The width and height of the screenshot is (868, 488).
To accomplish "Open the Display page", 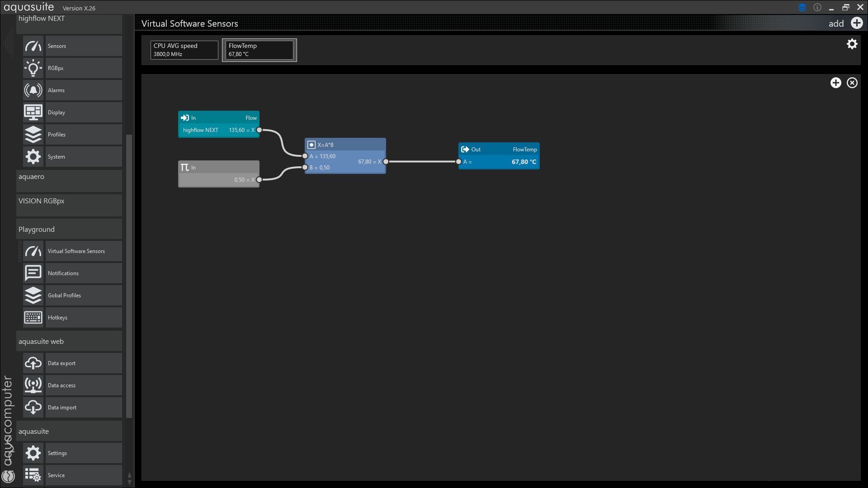I will pos(84,113).
